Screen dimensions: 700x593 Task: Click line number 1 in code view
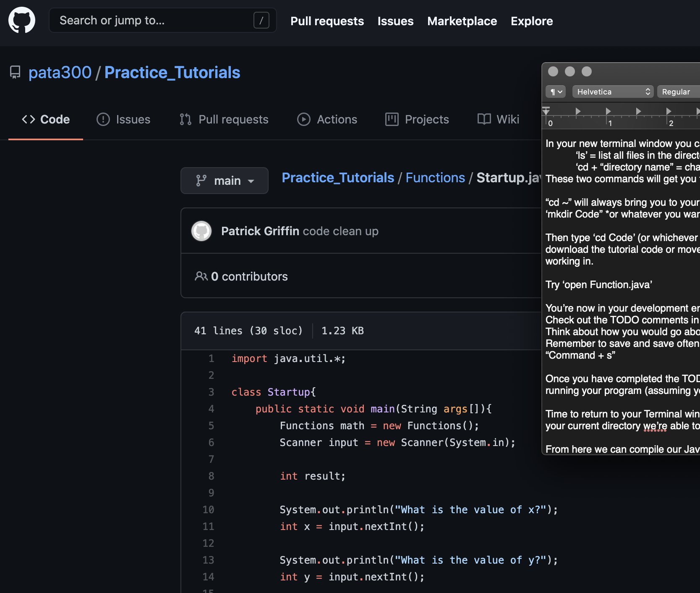(x=211, y=358)
